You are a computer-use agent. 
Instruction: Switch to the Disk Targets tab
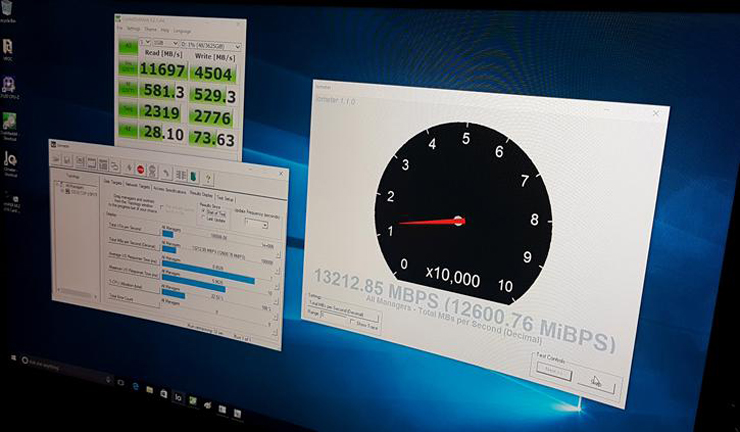point(113,182)
